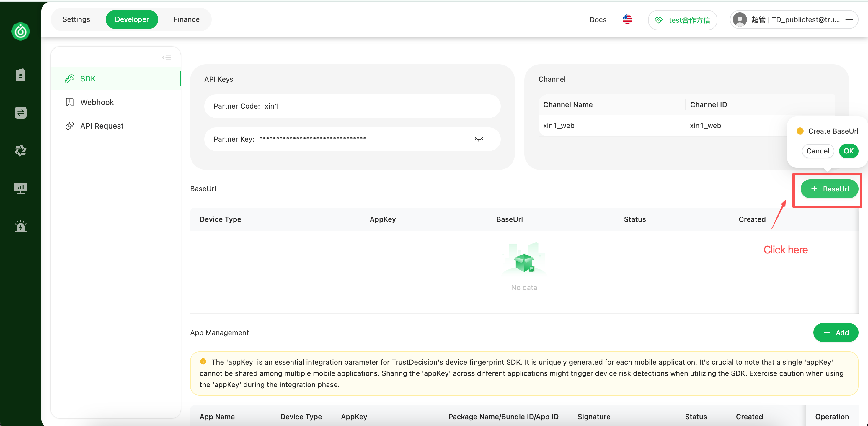
Task: Click the test合作方信 partner button
Action: coord(682,20)
